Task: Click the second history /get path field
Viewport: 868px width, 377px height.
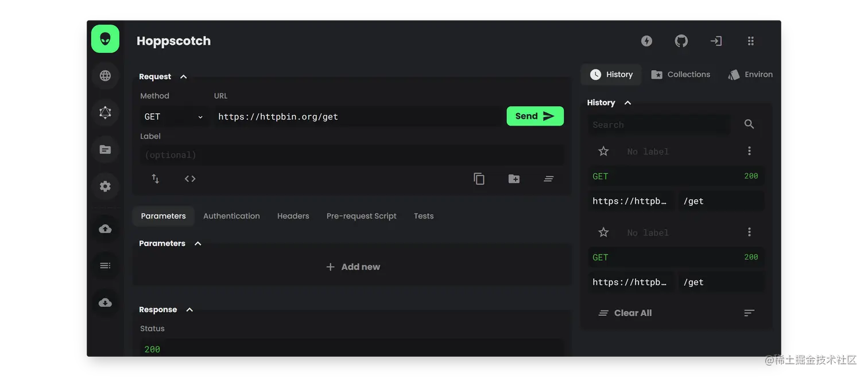Action: [721, 282]
